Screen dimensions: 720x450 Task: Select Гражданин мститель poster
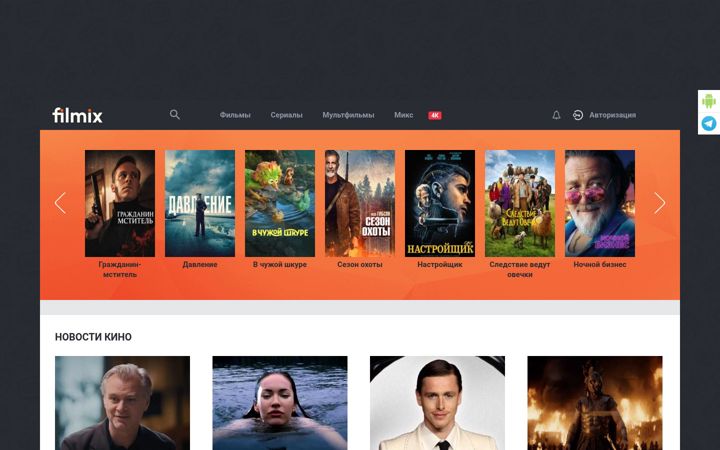coord(120,203)
